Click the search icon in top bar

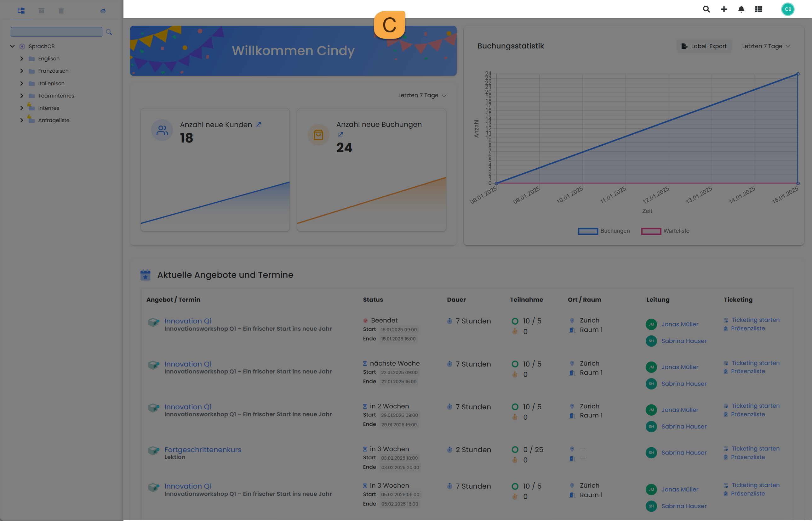(706, 9)
